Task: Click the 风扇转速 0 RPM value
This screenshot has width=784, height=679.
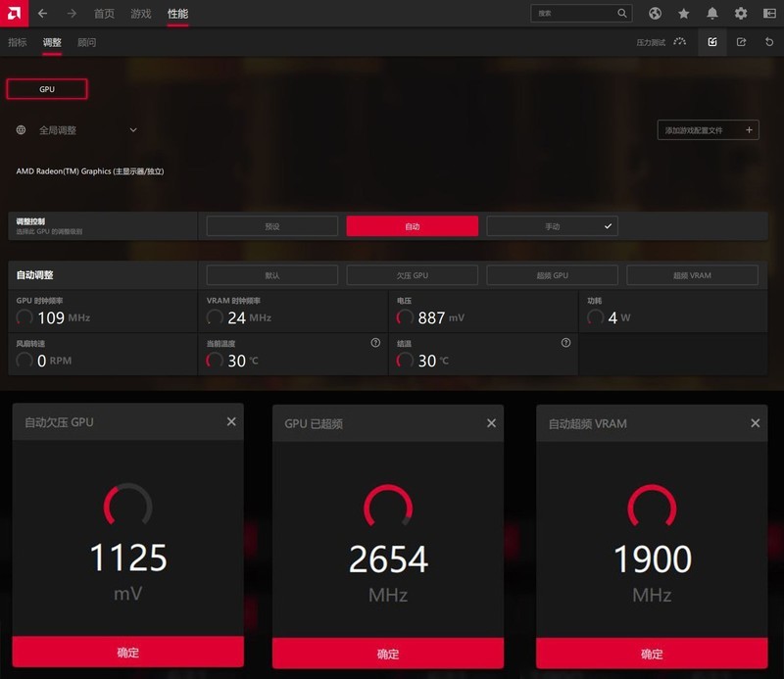Action: (x=55, y=361)
